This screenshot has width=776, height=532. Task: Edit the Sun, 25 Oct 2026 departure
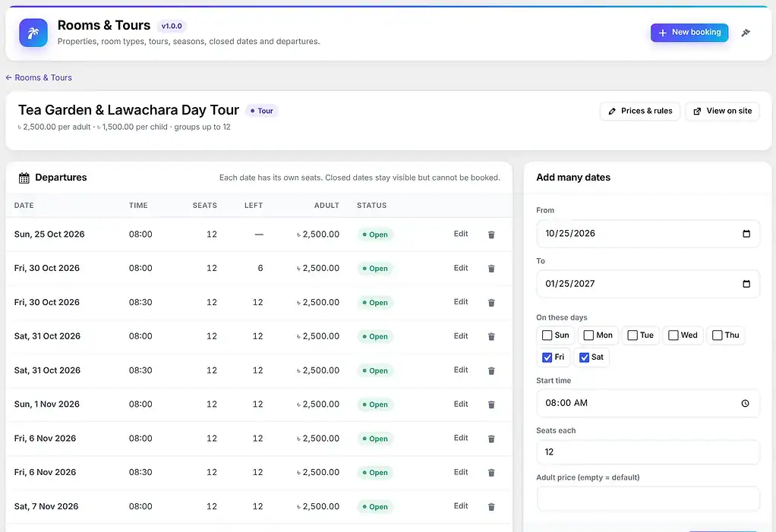(x=461, y=234)
